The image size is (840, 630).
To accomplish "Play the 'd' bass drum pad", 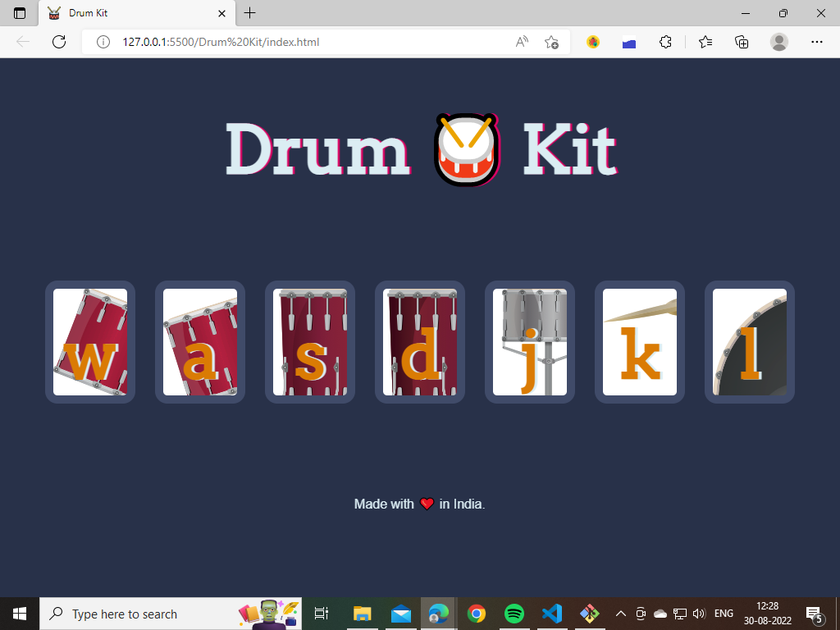I will (x=419, y=342).
